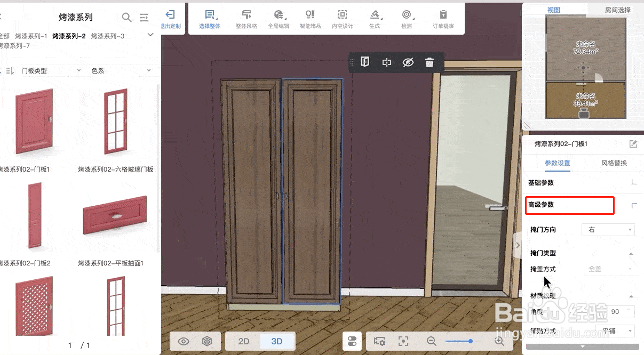Click the scroll-down arrow bar under parameters
The width and height of the screenshot is (644, 355).
coord(582,346)
